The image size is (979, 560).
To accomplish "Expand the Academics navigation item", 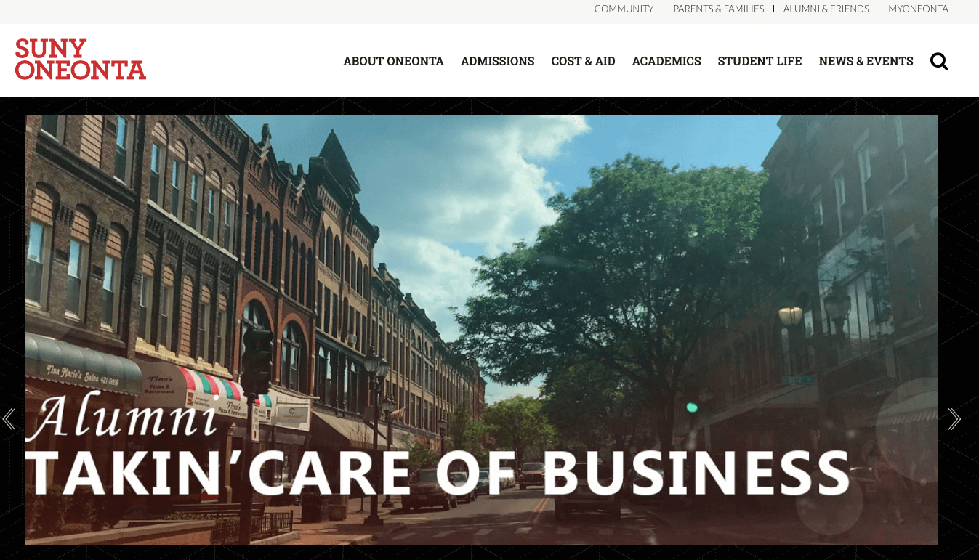I will pos(666,62).
